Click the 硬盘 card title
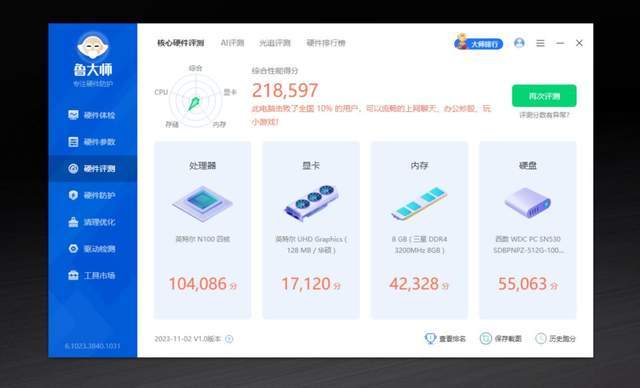 coord(528,166)
